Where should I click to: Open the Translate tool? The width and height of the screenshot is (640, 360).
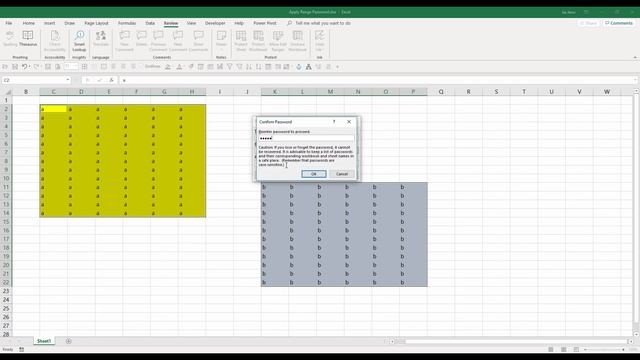[x=101, y=39]
